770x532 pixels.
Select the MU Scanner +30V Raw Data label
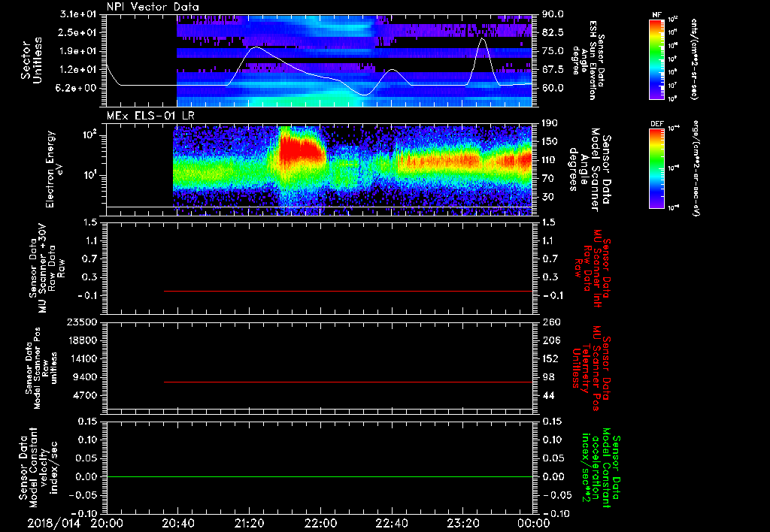tap(51, 268)
